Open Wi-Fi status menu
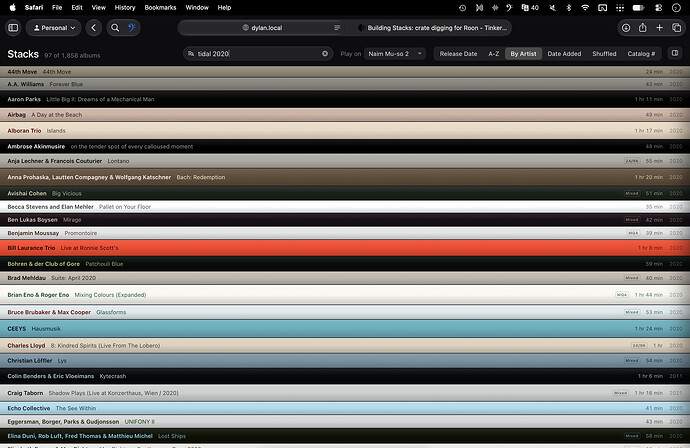 pyautogui.click(x=585, y=7)
